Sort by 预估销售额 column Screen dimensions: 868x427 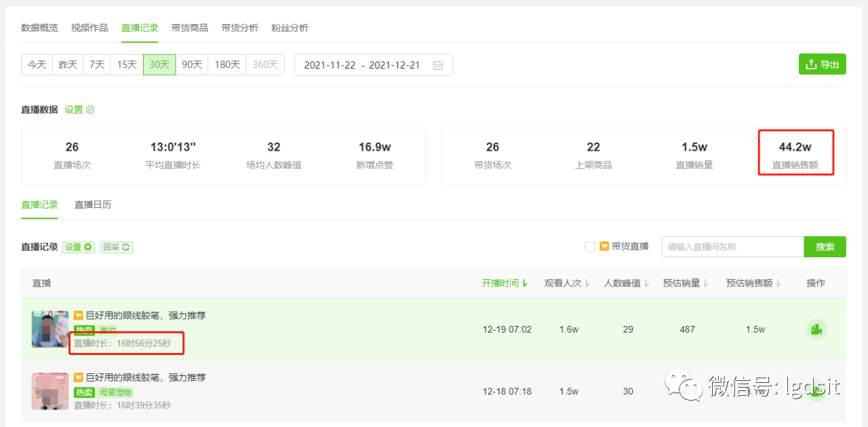tap(753, 283)
